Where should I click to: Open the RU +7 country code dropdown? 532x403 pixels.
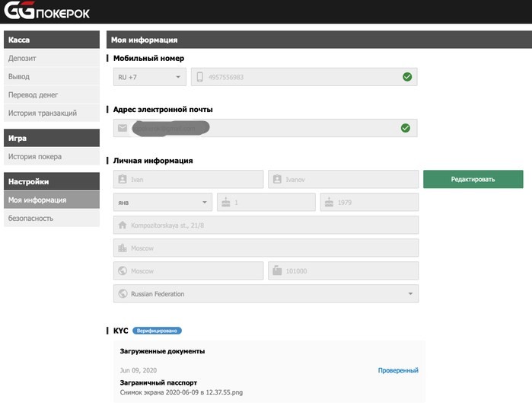coord(148,77)
